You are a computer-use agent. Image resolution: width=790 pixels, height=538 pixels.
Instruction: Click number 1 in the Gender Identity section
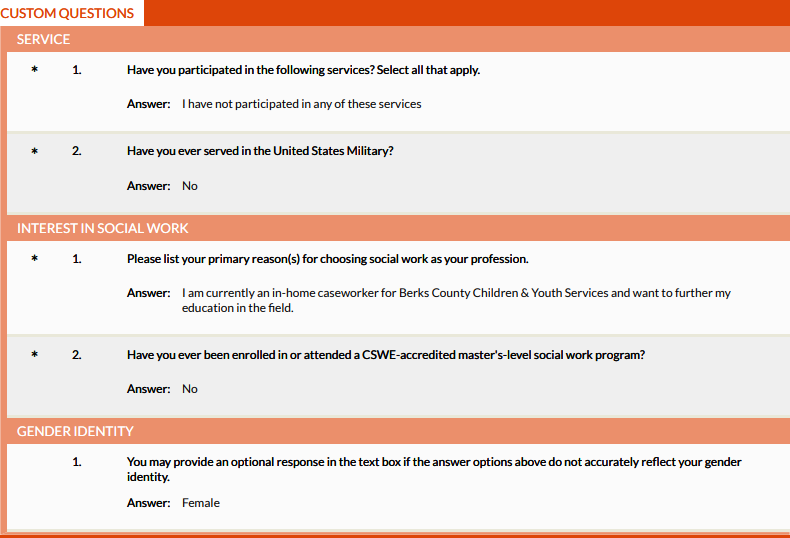tap(76, 462)
